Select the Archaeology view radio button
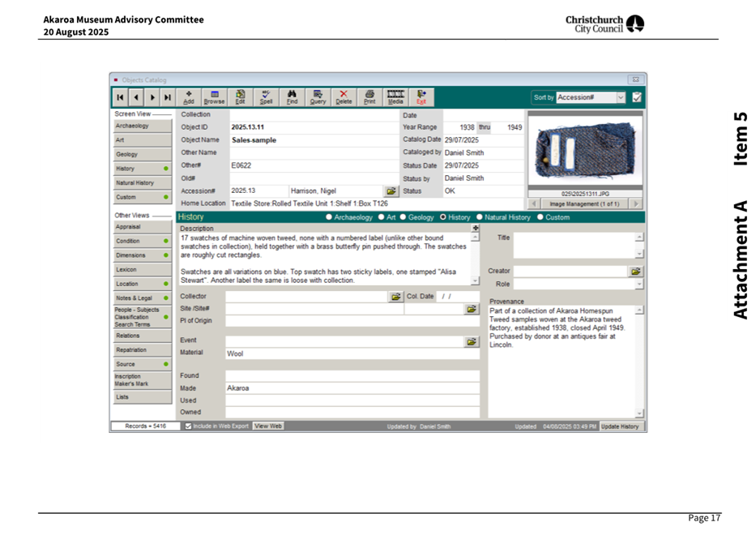Screen dimensions: 756x535 pos(331,216)
